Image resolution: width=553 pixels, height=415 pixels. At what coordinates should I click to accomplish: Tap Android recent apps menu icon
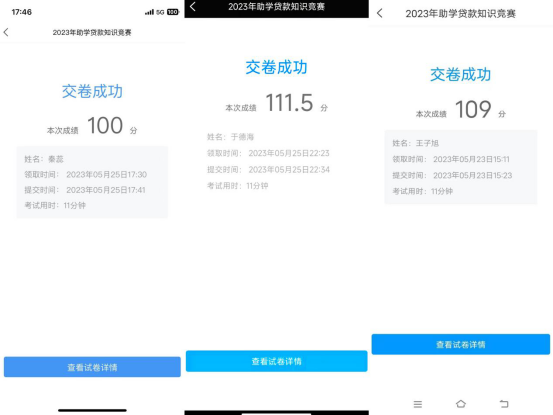click(418, 404)
